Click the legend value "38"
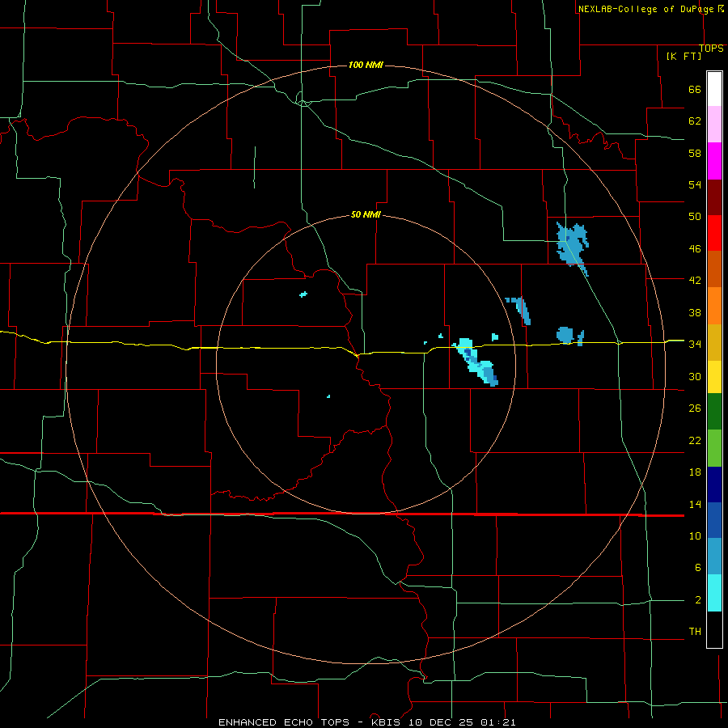 click(x=695, y=312)
